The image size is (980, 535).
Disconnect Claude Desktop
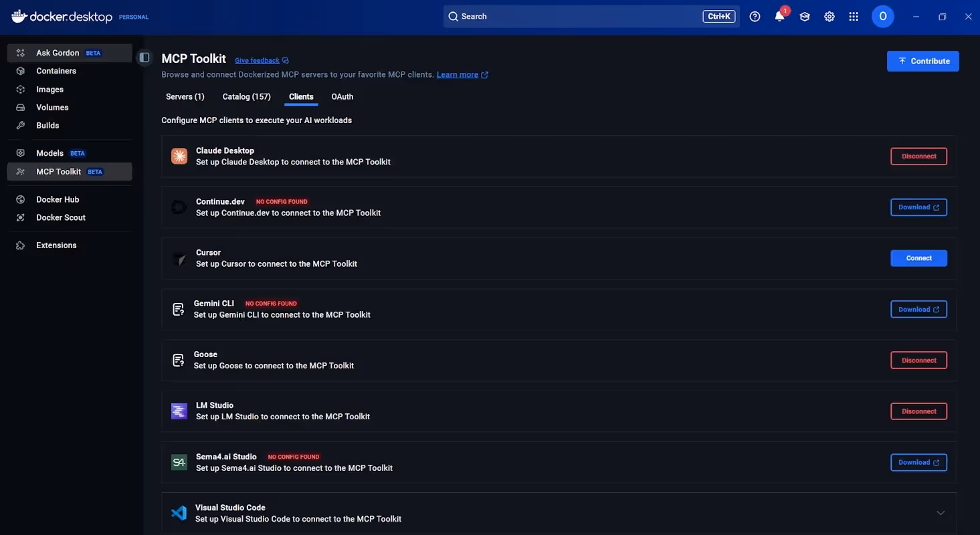point(918,156)
